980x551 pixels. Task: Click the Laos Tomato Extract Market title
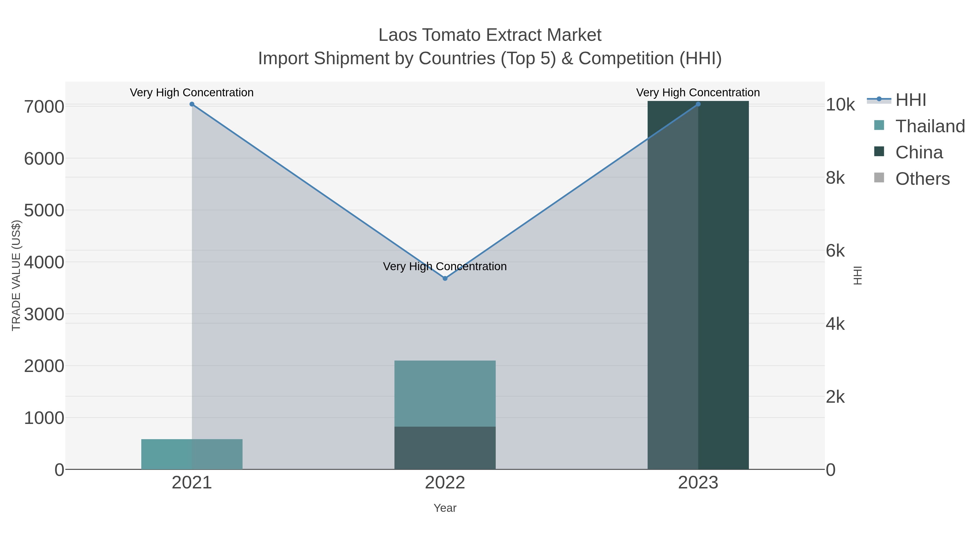coord(490,35)
